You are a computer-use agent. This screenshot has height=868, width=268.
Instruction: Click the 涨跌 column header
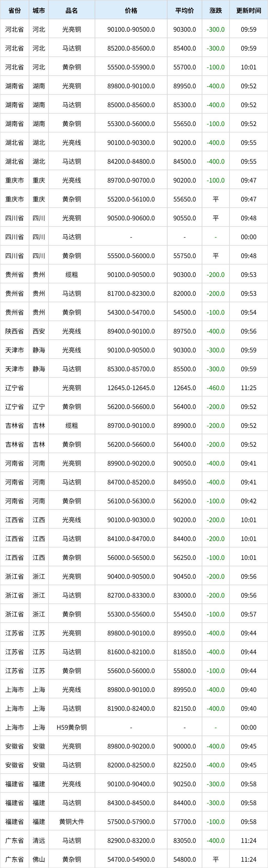click(x=215, y=10)
